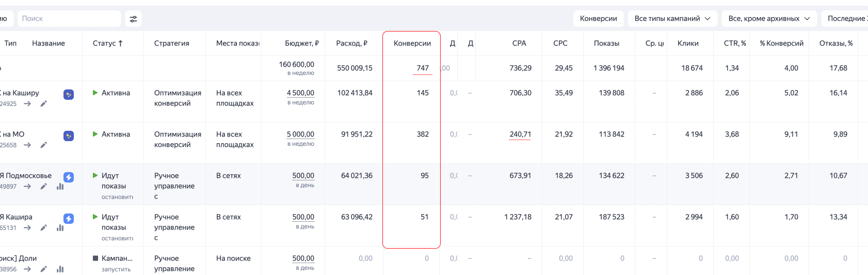Stop impressions via остановить under Подмосковье status
The width and height of the screenshot is (868, 275).
(117, 197)
